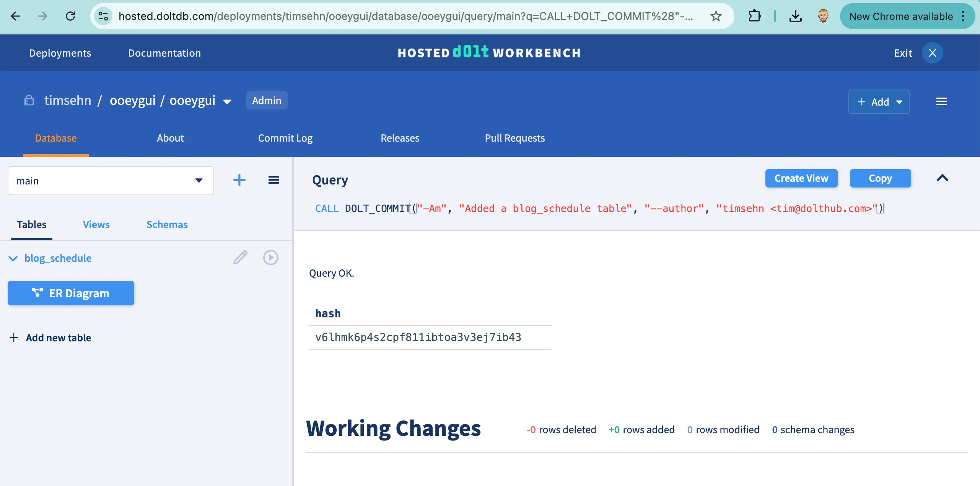Image resolution: width=980 pixels, height=486 pixels.
Task: Expand the main branch dropdown
Action: (x=198, y=181)
